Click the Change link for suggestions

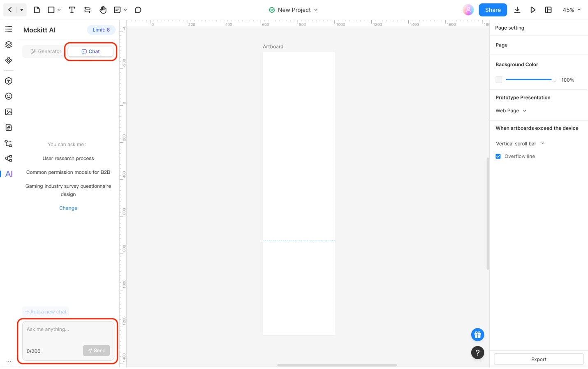click(68, 208)
